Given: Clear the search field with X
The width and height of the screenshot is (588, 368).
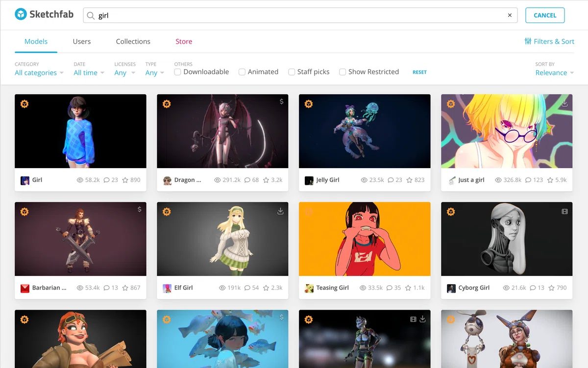Looking at the screenshot, I should point(510,15).
